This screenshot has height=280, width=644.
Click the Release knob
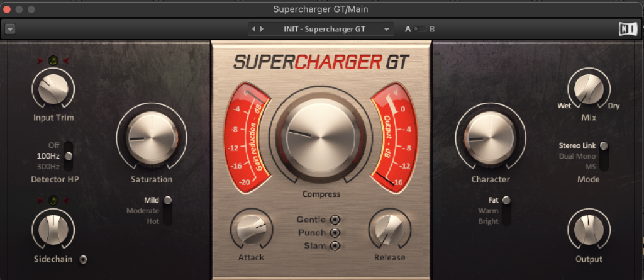389,229
